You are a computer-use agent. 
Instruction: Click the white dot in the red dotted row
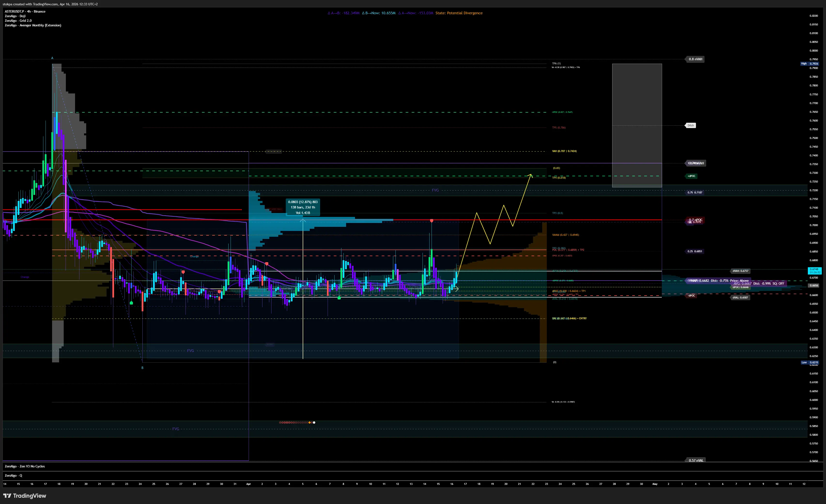tap(314, 423)
